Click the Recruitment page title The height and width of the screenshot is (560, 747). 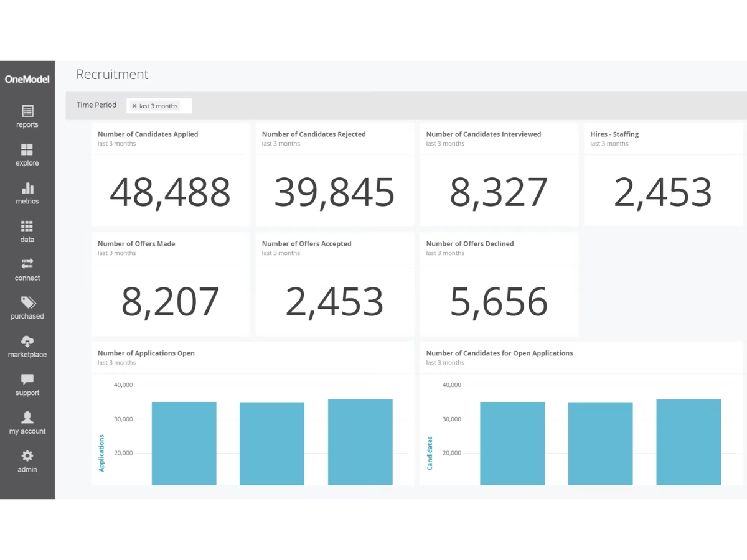coord(112,75)
